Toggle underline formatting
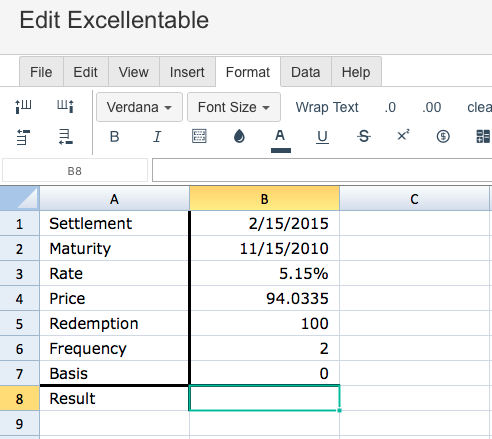The height and width of the screenshot is (439, 492). click(322, 137)
